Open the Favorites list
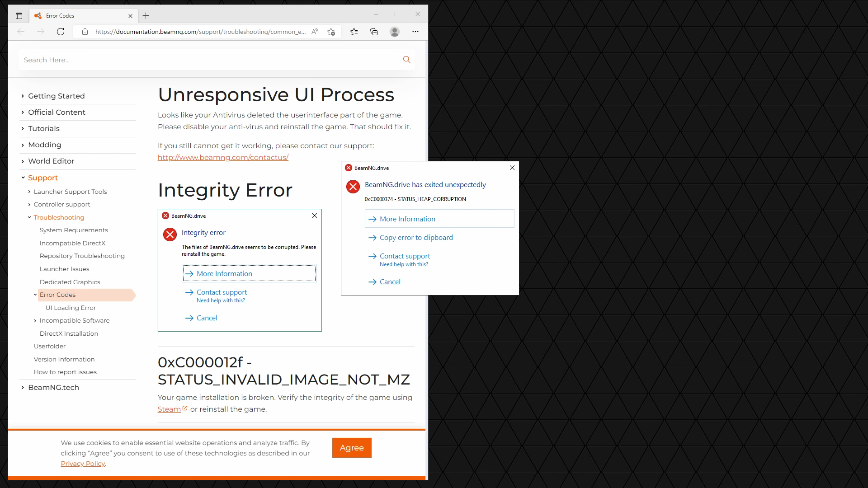Image resolution: width=868 pixels, height=488 pixels. (x=354, y=32)
